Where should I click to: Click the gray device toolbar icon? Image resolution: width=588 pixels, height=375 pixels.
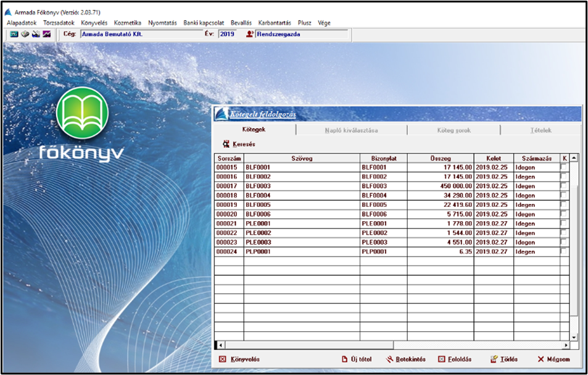25,34
